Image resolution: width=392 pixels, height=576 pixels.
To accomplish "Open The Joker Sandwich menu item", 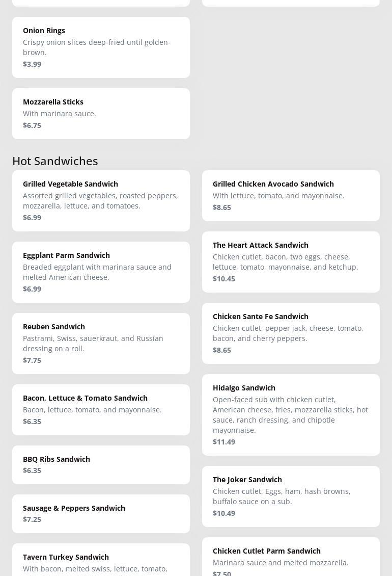I will click(x=291, y=496).
